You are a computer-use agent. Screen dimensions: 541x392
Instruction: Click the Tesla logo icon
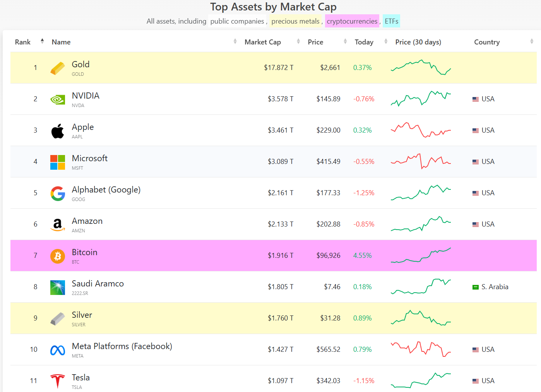(58, 381)
